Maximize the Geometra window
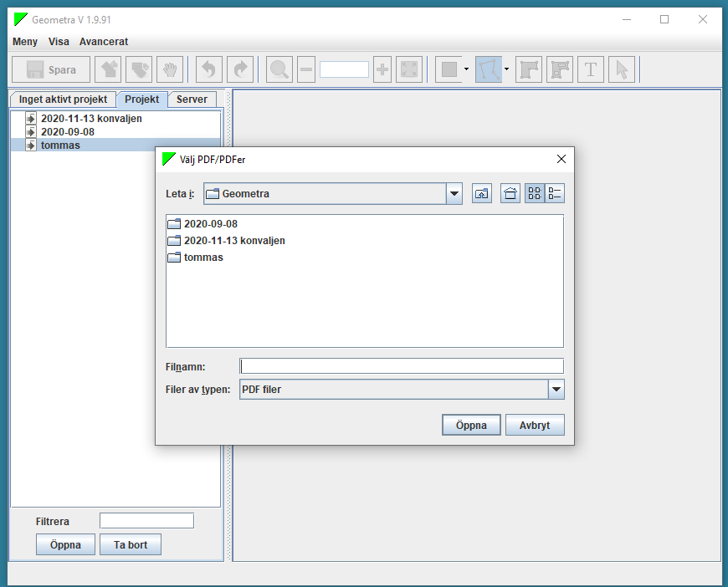This screenshot has height=587, width=728. 664,19
